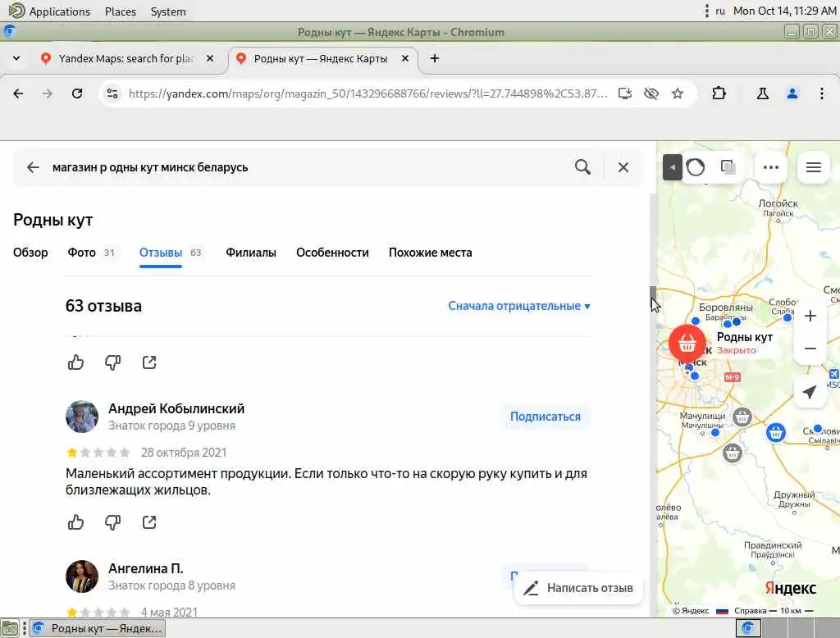Image resolution: width=840 pixels, height=638 pixels.
Task: Like the review above Андрей Кобылинский
Action: (75, 362)
